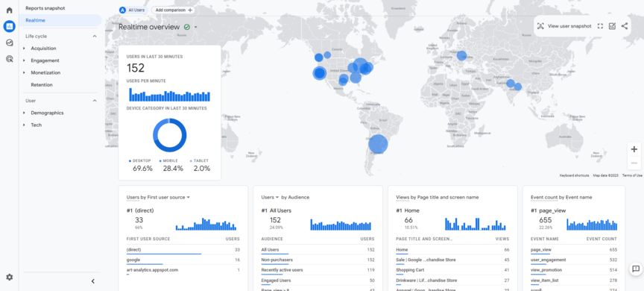Screen dimensions: 644x291
Task: Click the Argentina user bubble on map
Action: (x=378, y=144)
